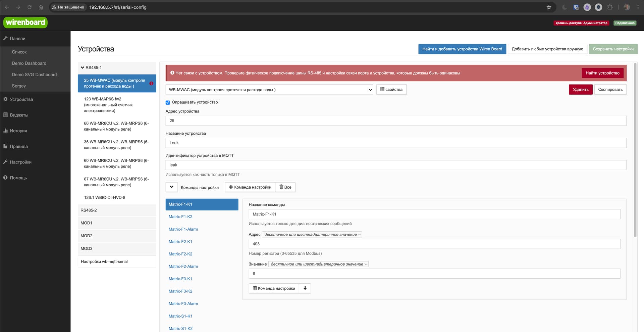Open Demo SVG Dashboard link
The height and width of the screenshot is (332, 644).
click(x=34, y=75)
